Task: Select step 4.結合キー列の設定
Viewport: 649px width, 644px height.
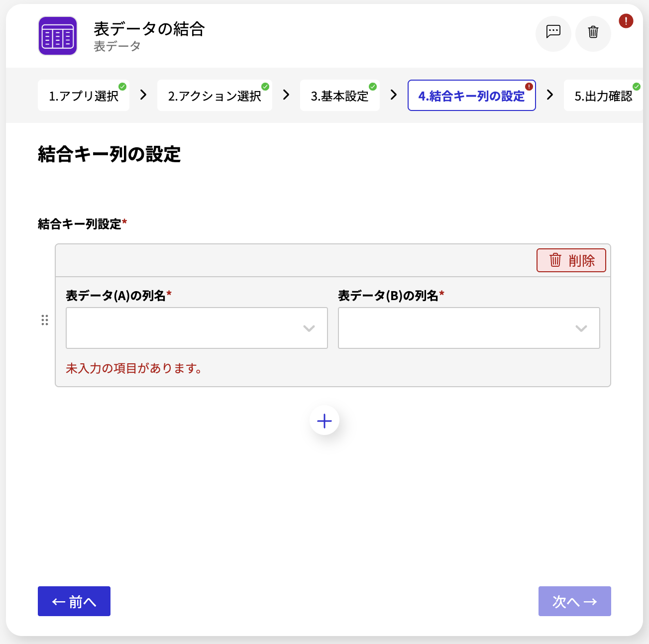Action: pyautogui.click(x=472, y=96)
